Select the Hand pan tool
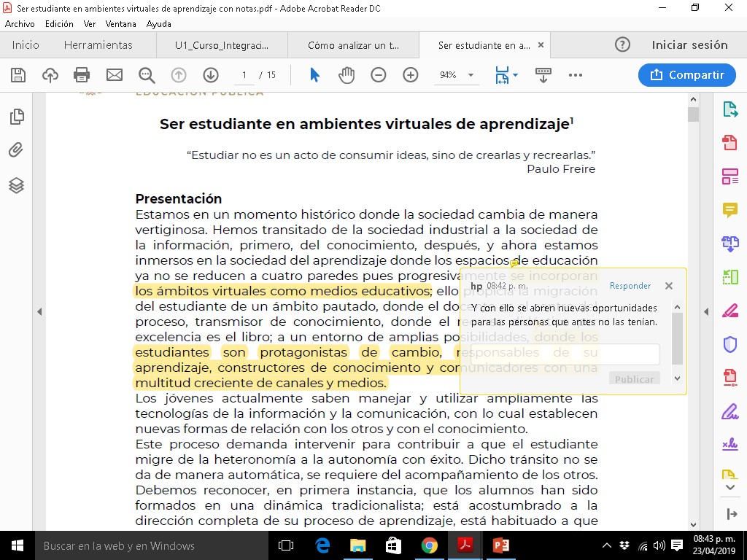 347,75
